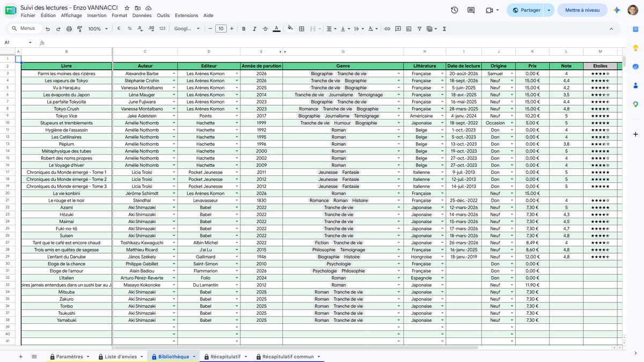Undo the last action
This screenshot has height=362, width=644.
tap(48, 29)
